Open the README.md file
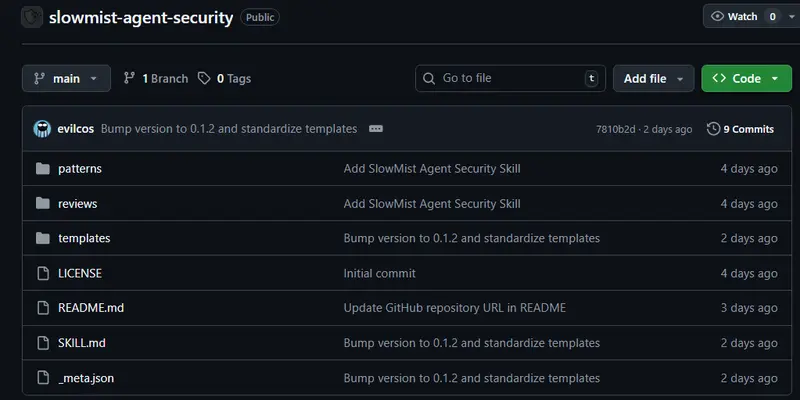The image size is (800, 400). point(91,308)
